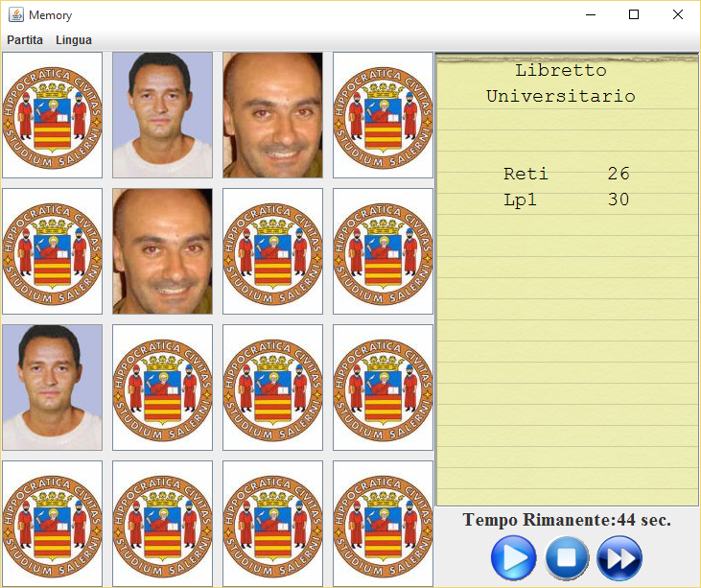Click the 'Tempo Rimanente:44 sec.' timer label
The height and width of the screenshot is (588, 701).
click(567, 520)
